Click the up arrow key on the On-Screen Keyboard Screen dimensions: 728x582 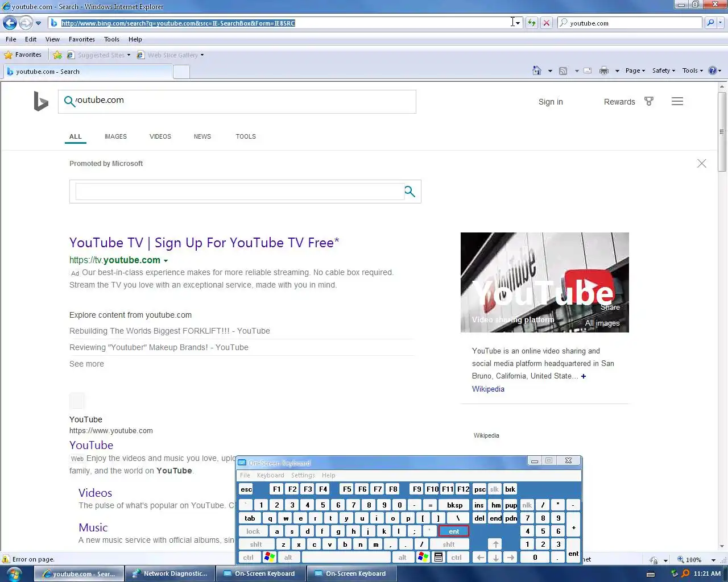(x=495, y=544)
